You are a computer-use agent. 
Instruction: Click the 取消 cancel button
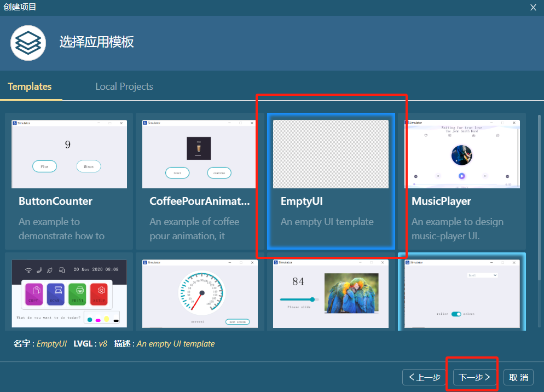click(518, 377)
